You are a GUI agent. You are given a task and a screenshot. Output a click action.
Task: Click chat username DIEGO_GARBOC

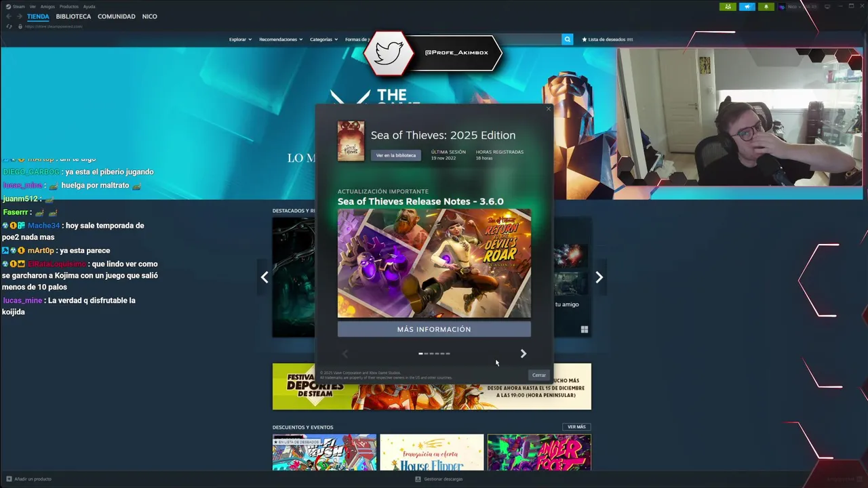point(31,172)
